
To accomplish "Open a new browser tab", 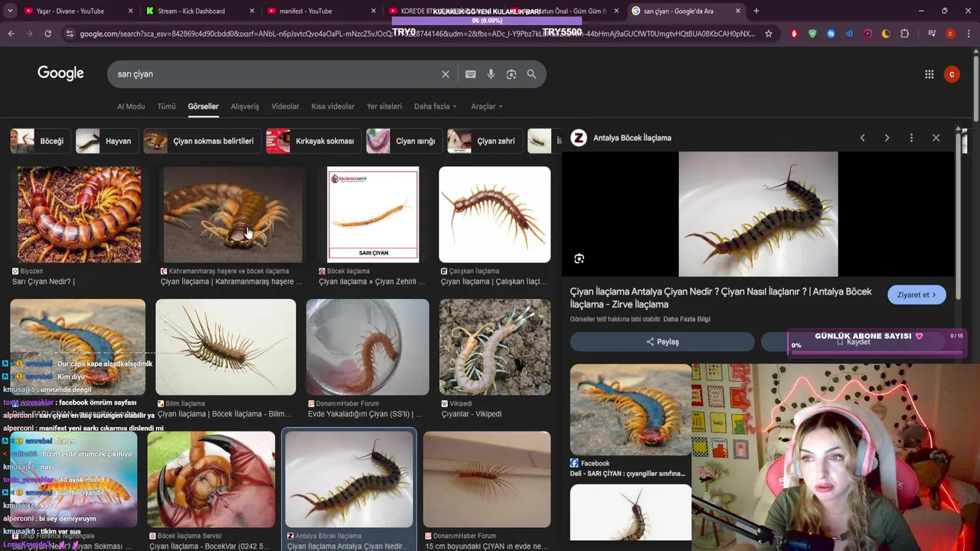I will [756, 11].
